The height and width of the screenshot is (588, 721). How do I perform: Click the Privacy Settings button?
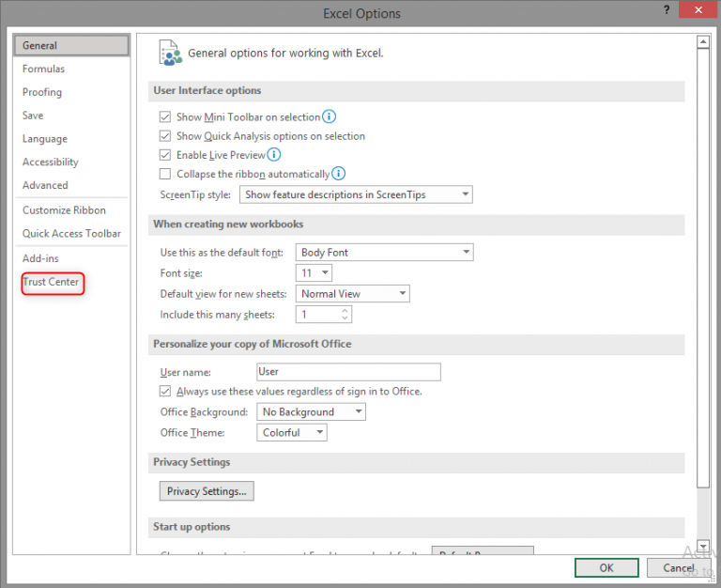tap(207, 491)
